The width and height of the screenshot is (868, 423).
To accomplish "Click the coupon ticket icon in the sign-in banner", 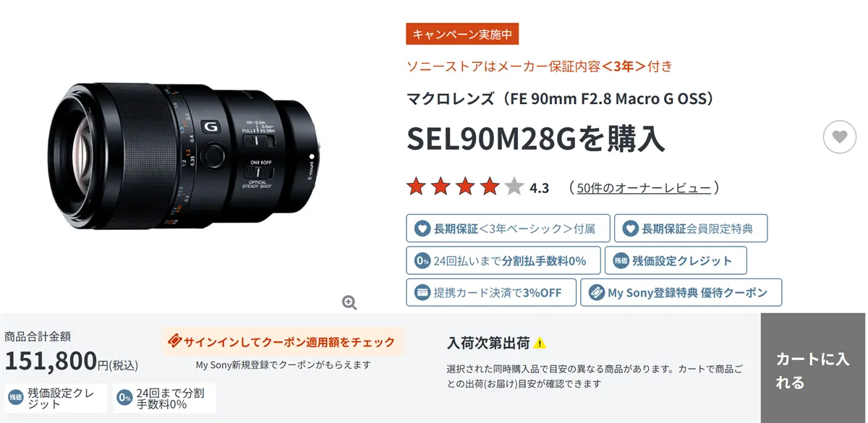I will (174, 342).
